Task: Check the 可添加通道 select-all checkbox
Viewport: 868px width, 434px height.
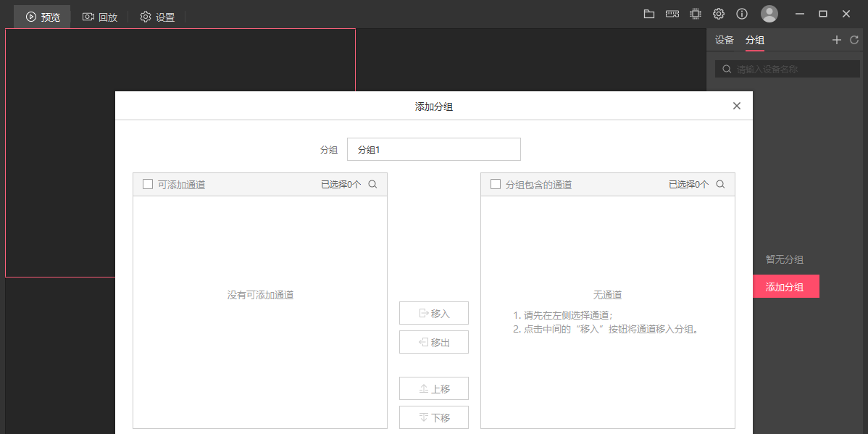Action: coord(148,184)
